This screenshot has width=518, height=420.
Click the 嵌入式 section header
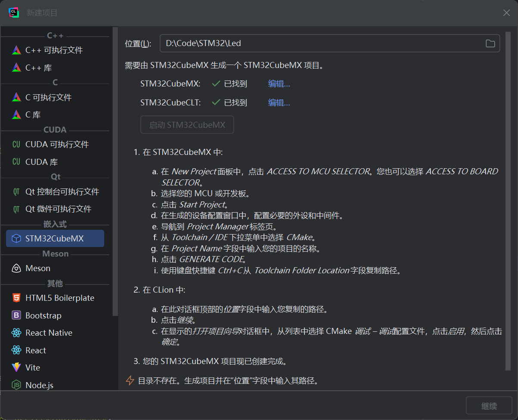coord(55,224)
